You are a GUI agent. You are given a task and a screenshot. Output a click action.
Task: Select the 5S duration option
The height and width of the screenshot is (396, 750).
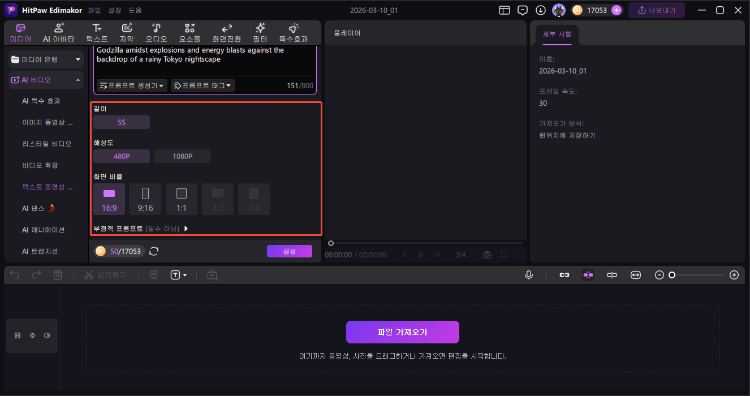(x=121, y=122)
